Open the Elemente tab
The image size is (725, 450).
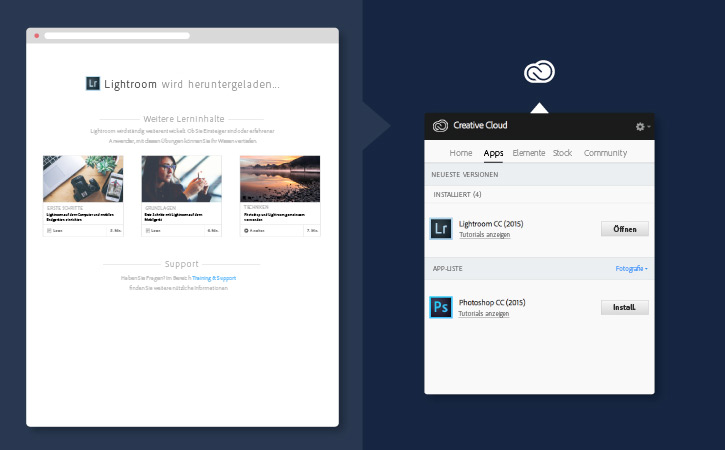528,153
